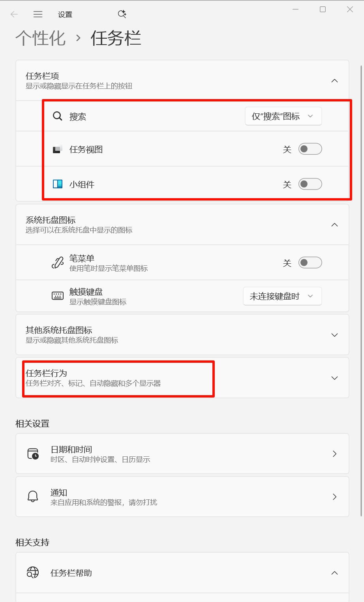Image resolution: width=364 pixels, height=602 pixels.
Task: Go to 个性化 breadcrumb
Action: (40, 38)
